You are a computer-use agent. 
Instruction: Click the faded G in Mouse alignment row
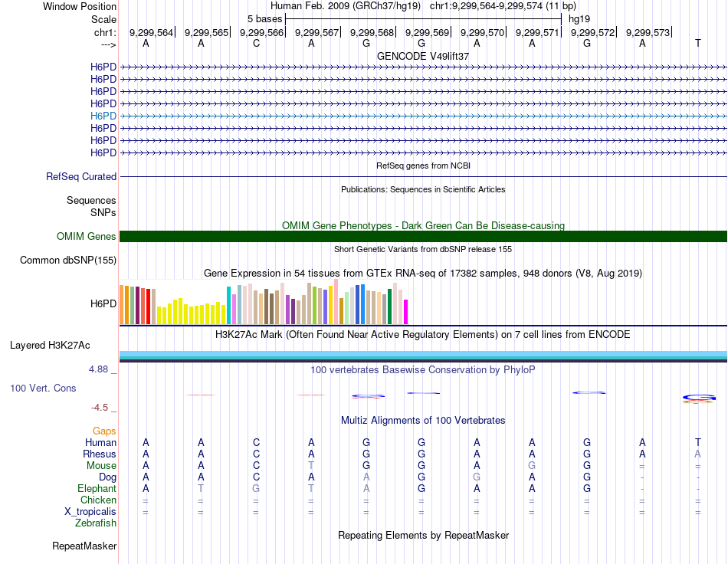[532, 465]
